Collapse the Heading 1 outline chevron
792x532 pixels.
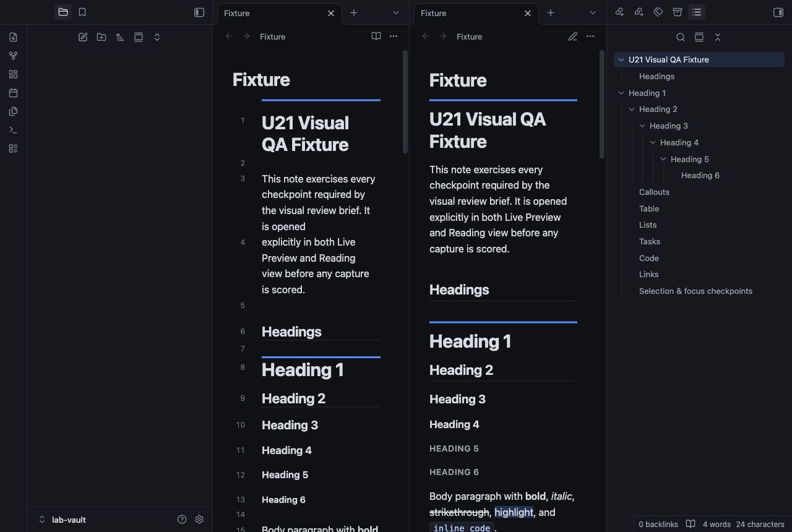(621, 93)
